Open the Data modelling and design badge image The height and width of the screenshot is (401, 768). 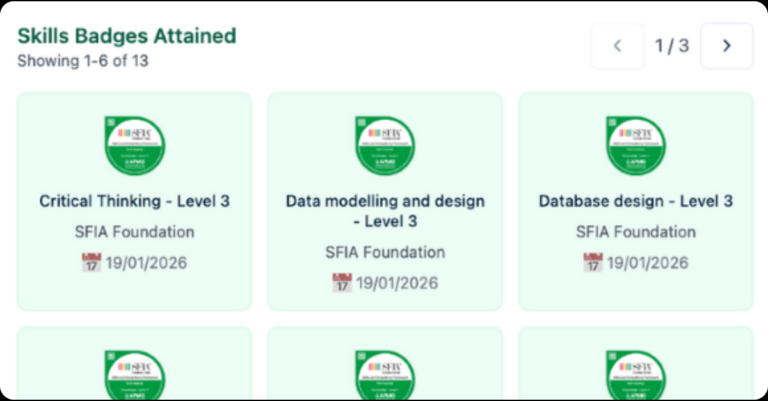pyautogui.click(x=385, y=146)
